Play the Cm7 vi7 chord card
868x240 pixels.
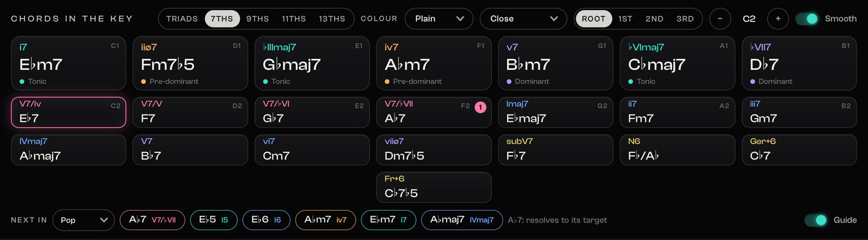pos(312,150)
